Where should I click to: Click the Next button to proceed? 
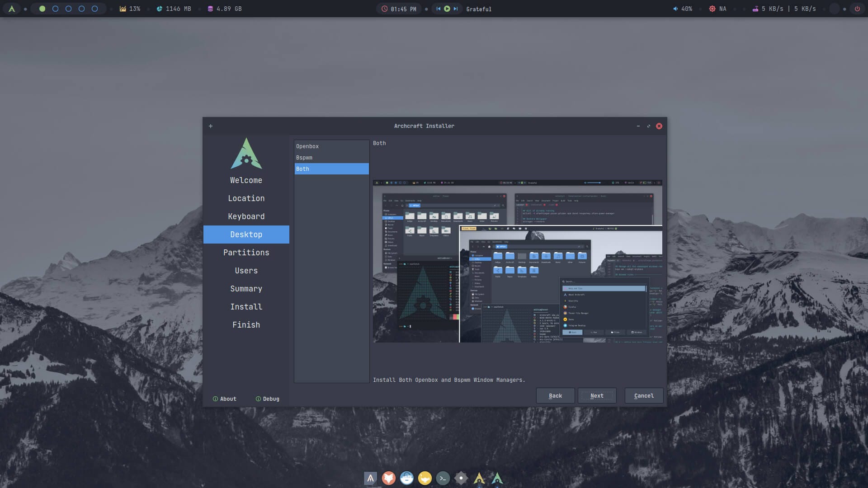point(597,395)
